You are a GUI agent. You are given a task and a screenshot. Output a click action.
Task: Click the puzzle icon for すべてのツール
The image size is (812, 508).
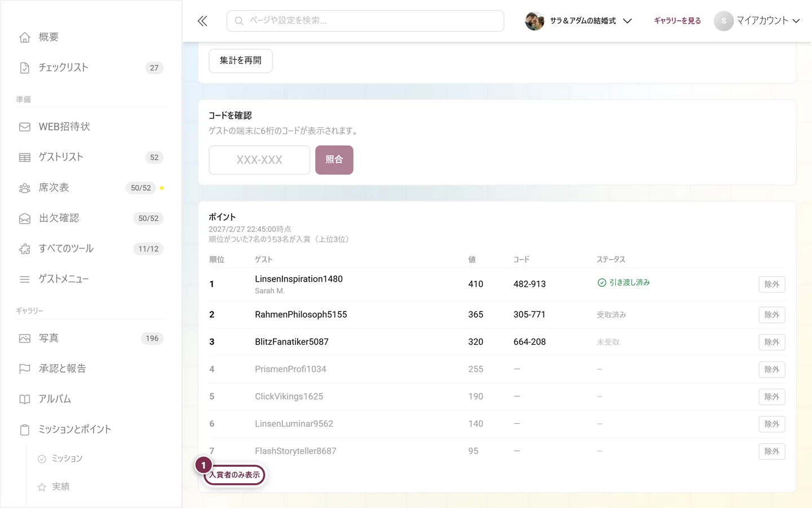[25, 249]
